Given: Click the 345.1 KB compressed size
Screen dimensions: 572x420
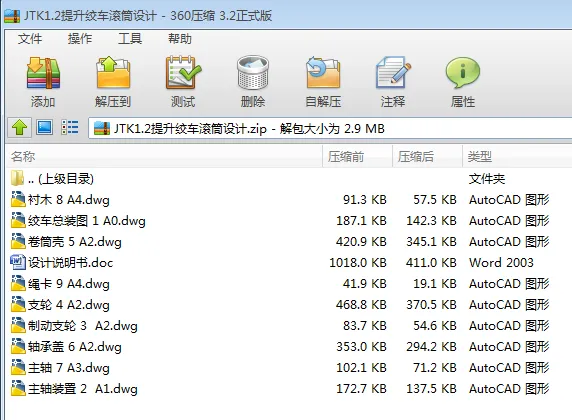Looking at the screenshot, I should click(431, 242).
